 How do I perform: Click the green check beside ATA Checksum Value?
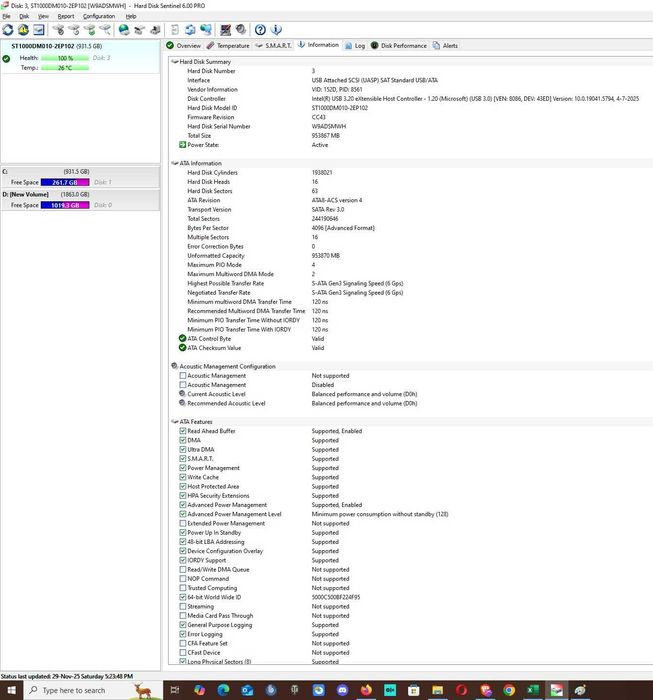[x=182, y=348]
